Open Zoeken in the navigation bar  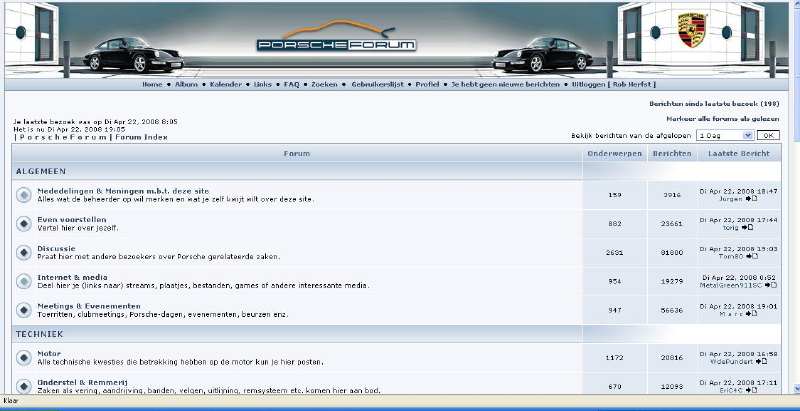tap(324, 85)
